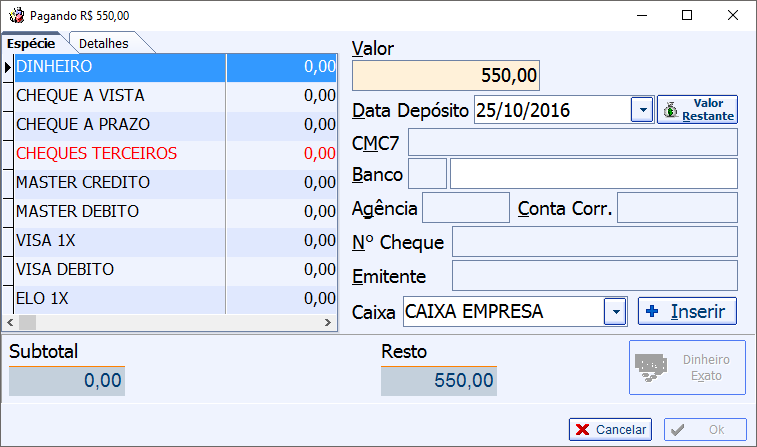This screenshot has height=447, width=757.
Task: Expand the Caixa EMPRESA combo box
Action: pyautogui.click(x=615, y=312)
